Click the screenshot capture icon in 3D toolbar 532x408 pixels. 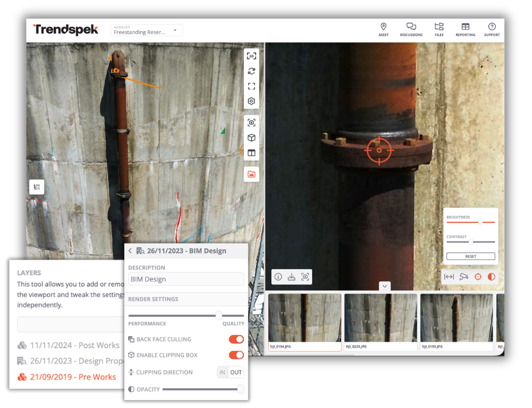pos(252,123)
